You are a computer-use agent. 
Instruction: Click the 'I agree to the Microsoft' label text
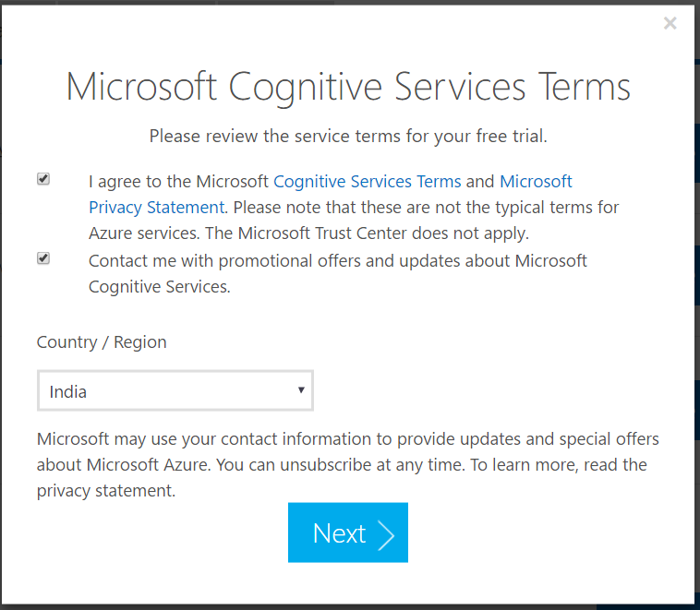[x=178, y=182]
